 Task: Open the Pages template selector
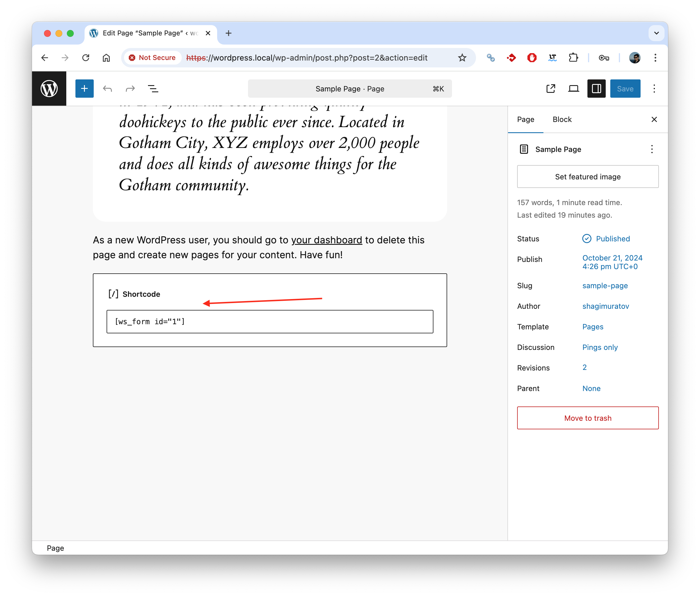point(593,326)
